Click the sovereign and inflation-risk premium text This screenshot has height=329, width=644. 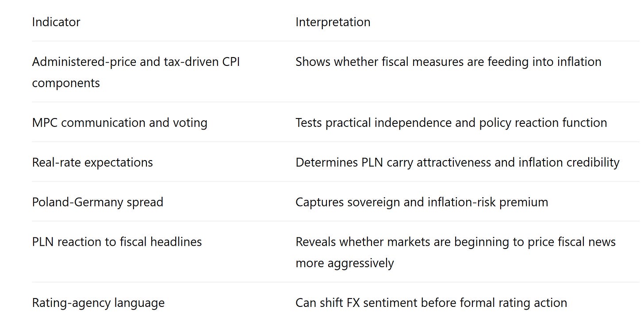coord(422,202)
